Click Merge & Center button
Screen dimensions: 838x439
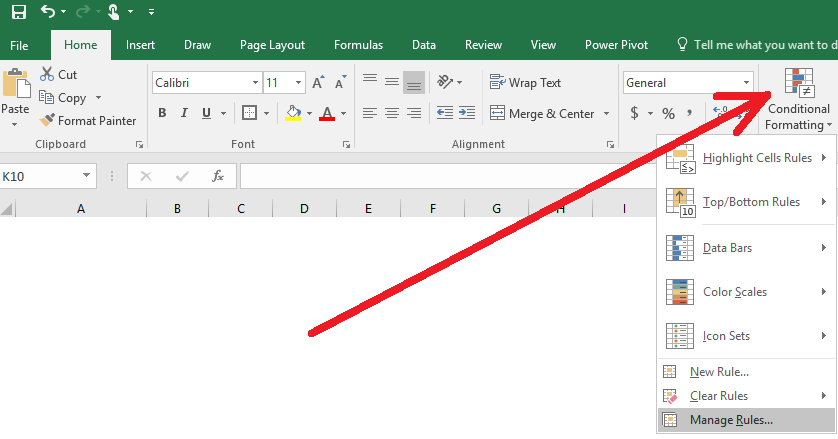tap(542, 113)
